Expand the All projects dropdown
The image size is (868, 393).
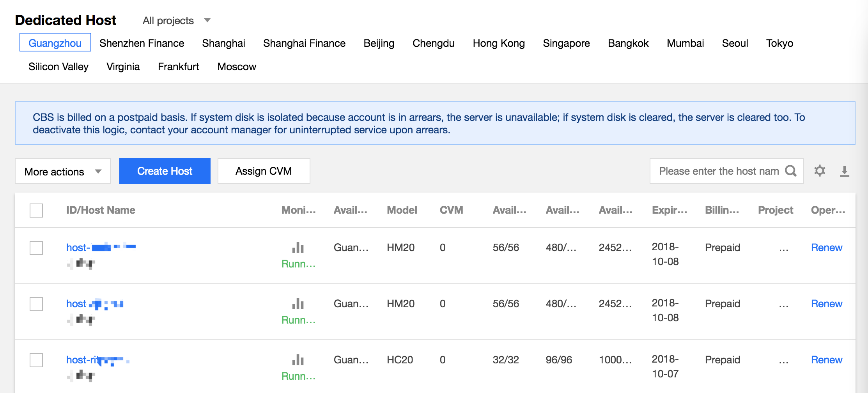(176, 21)
